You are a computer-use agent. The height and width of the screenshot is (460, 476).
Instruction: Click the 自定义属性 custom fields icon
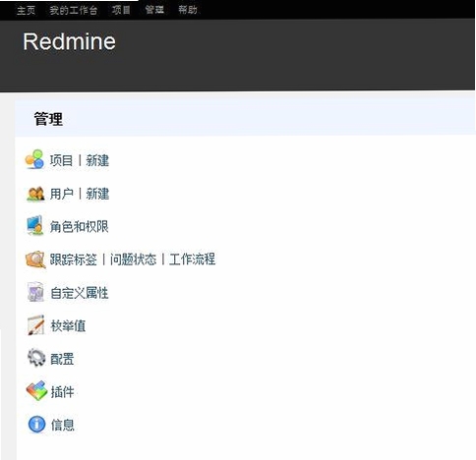[x=35, y=292]
